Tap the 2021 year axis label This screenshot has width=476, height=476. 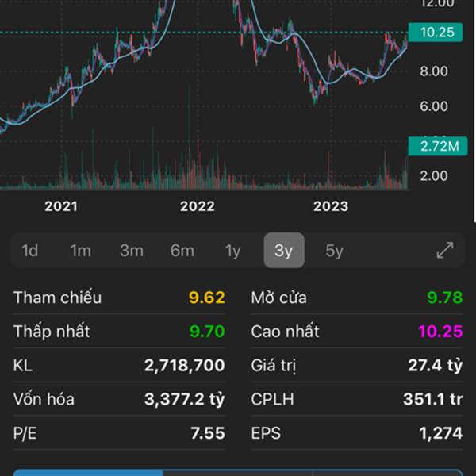pos(61,206)
